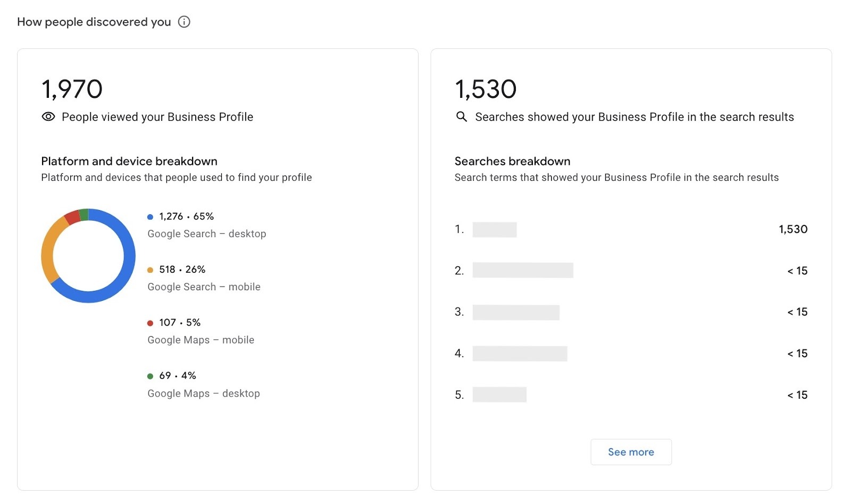Click the "Platform and device breakdown" heading
This screenshot has width=851, height=504.
pos(128,161)
